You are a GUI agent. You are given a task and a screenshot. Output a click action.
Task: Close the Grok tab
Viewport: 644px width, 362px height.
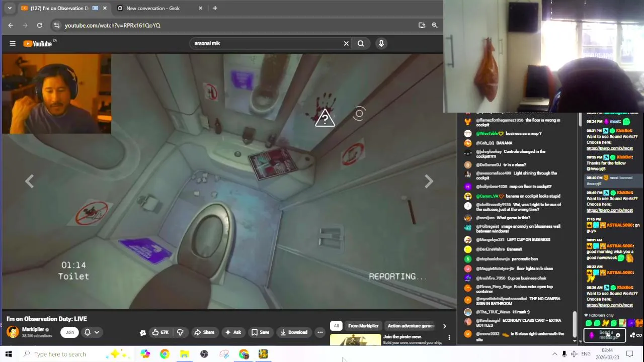[x=200, y=8]
